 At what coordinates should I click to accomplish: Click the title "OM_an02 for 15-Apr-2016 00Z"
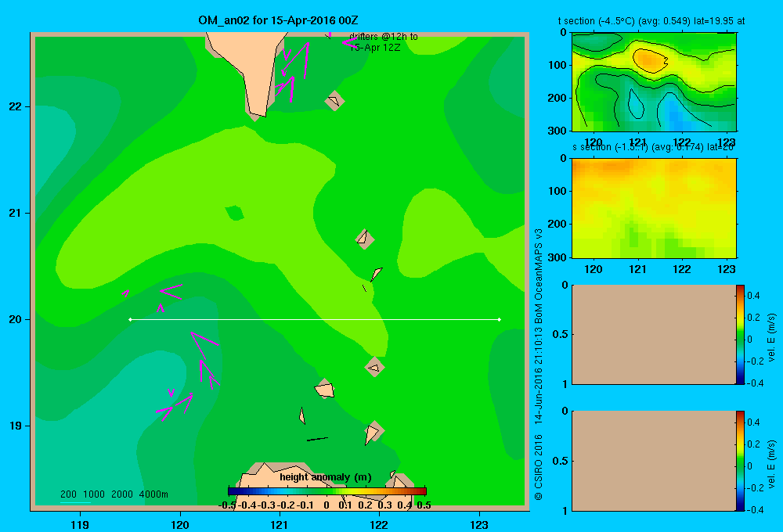coord(278,20)
